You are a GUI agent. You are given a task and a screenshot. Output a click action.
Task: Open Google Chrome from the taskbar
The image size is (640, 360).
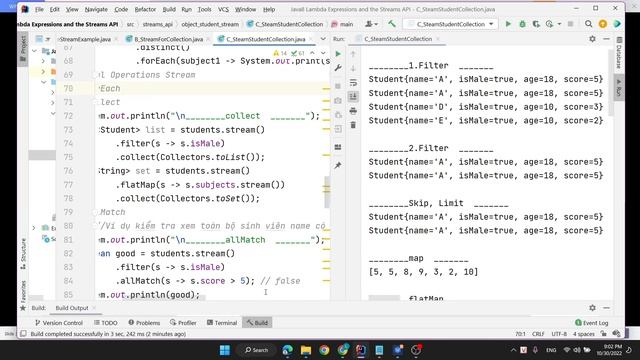324,350
